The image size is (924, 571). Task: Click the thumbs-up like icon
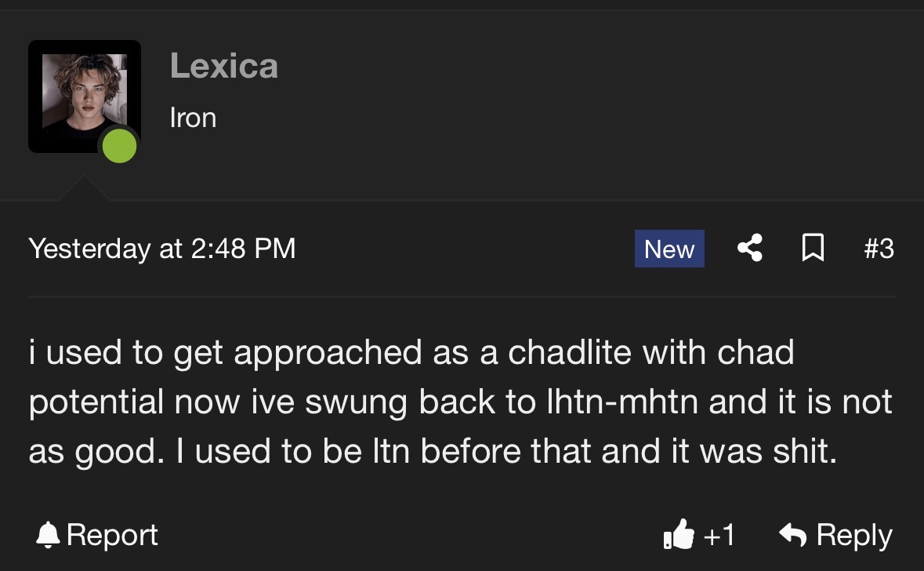679,535
